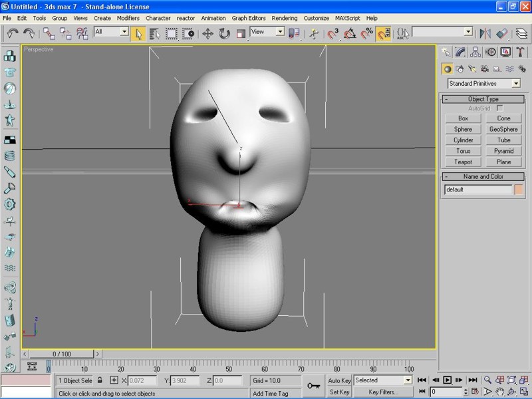The width and height of the screenshot is (532, 399).
Task: Open the Hierarchy panel tab
Action: click(475, 52)
